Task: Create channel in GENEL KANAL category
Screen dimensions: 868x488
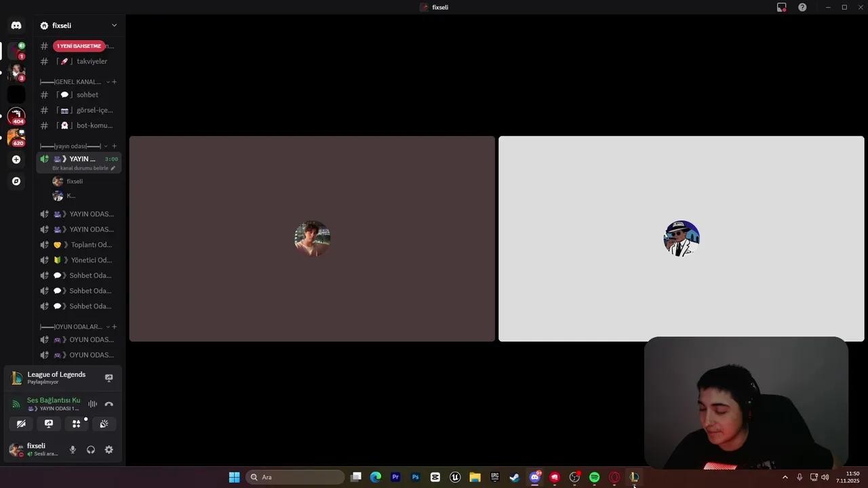Action: (114, 81)
